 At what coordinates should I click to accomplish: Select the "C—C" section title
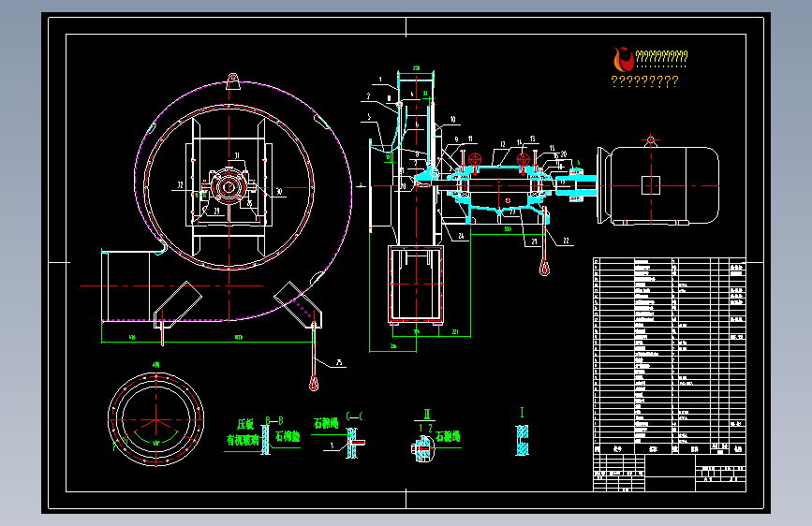(354, 416)
